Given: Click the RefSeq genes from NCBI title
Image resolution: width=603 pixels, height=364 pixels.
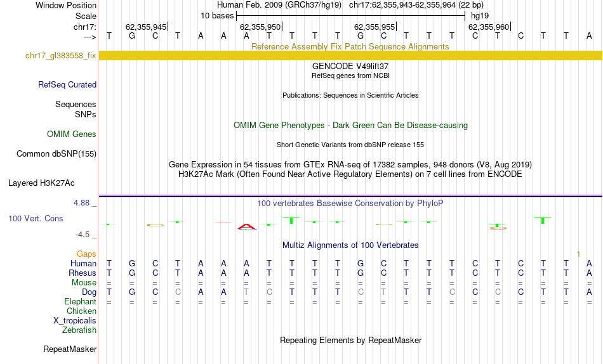Looking at the screenshot, I should coord(350,75).
